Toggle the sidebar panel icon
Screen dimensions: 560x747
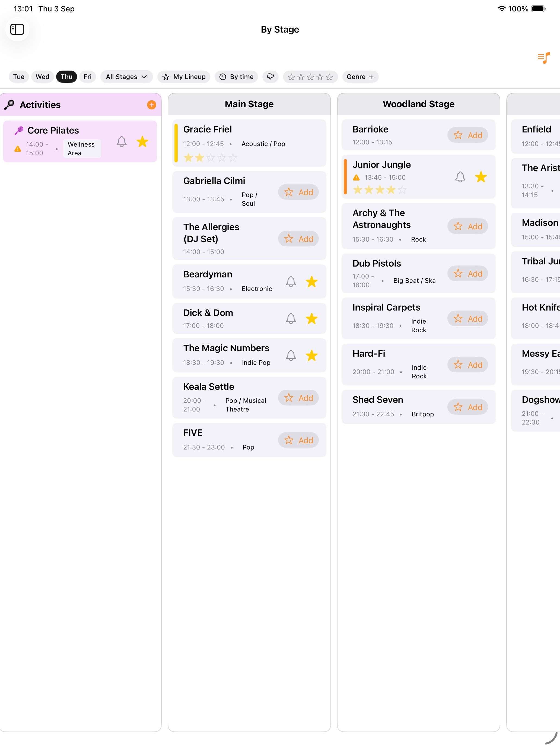click(17, 29)
